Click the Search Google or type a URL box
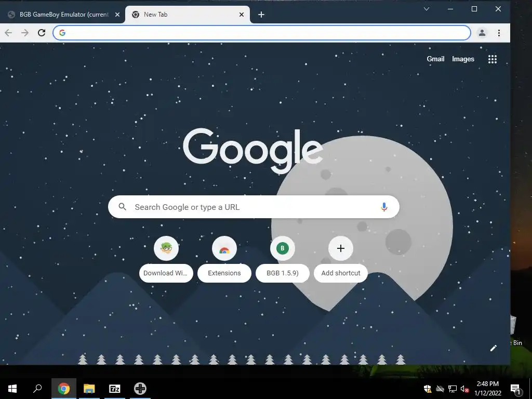 254,207
